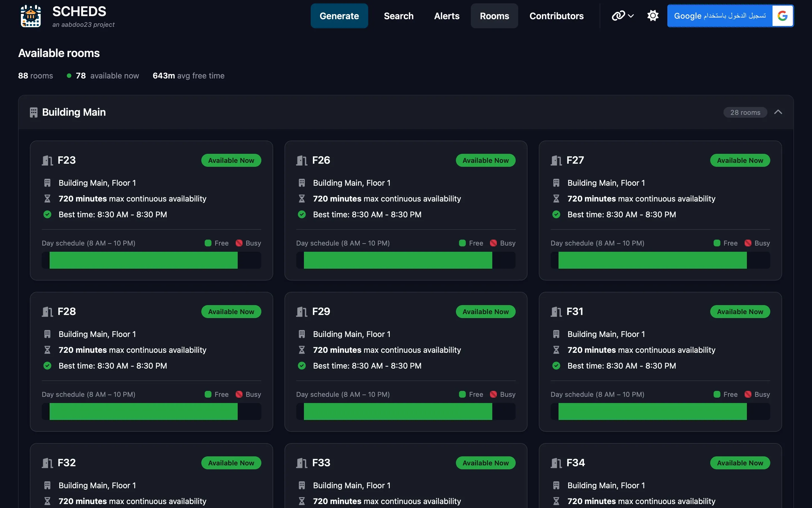This screenshot has width=812, height=508.
Task: Click the F26 day schedule green bar
Action: [398, 260]
